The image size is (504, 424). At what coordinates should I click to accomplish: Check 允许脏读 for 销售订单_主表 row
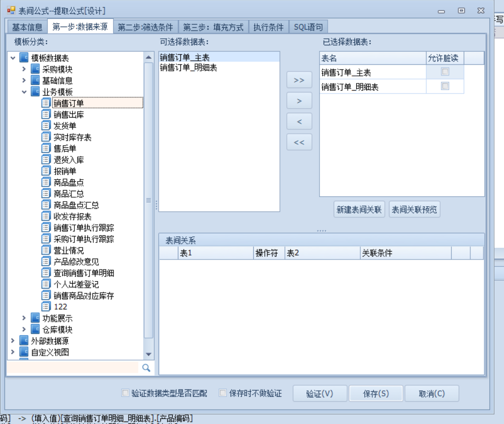tap(445, 72)
